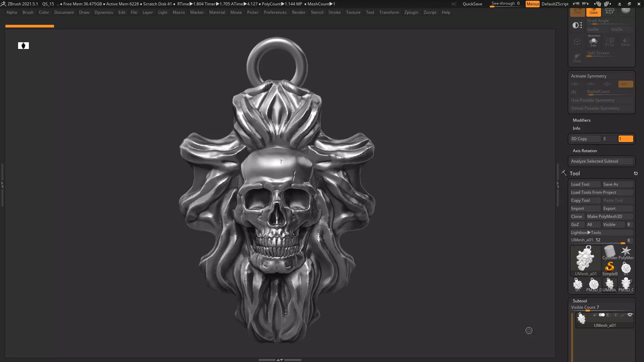The height and width of the screenshot is (362, 644).
Task: Click GoZ button
Action: (x=577, y=225)
